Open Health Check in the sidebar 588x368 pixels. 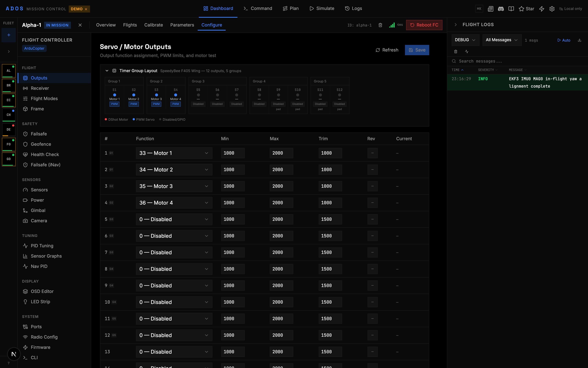[x=54, y=155]
